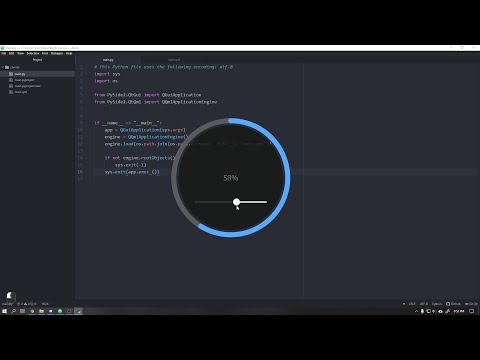This screenshot has height=360, width=480.
Task: Switch to the main.py editor tab
Action: 108,60
